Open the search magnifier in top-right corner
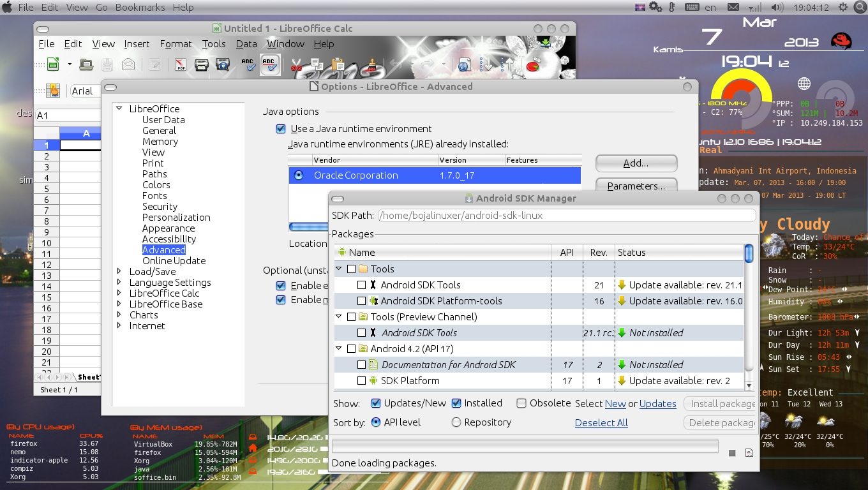Image resolution: width=868 pixels, height=490 pixels. [x=859, y=8]
